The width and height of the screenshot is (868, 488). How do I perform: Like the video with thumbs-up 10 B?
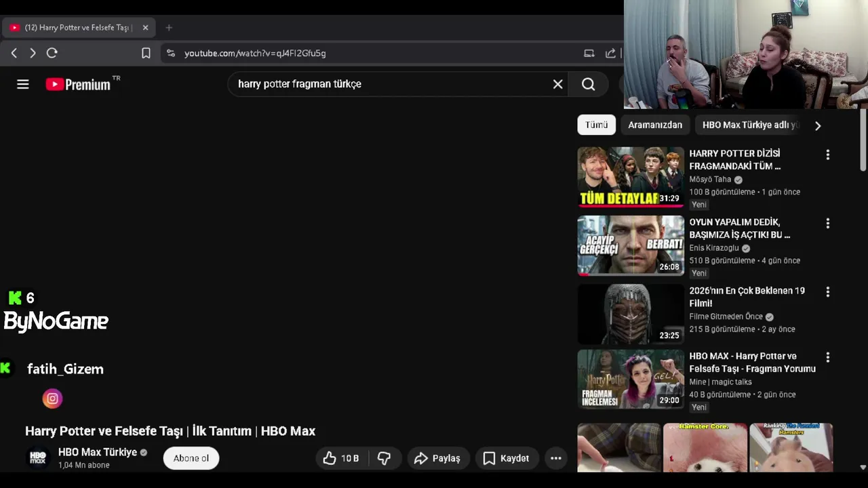[x=341, y=458]
